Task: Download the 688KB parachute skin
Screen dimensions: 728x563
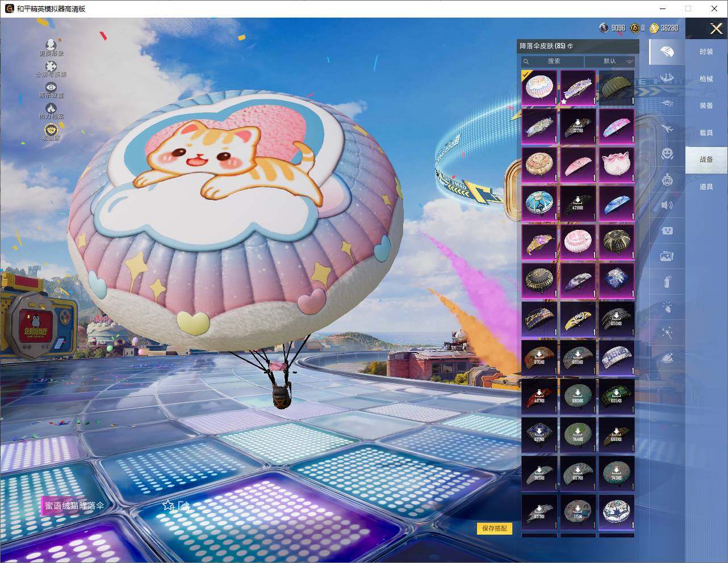Action: click(x=617, y=435)
